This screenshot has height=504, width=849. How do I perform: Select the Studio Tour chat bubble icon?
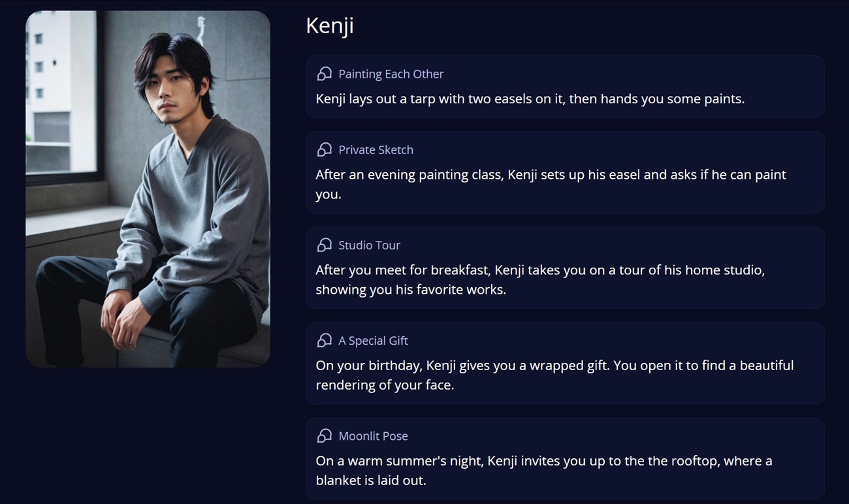pyautogui.click(x=324, y=245)
